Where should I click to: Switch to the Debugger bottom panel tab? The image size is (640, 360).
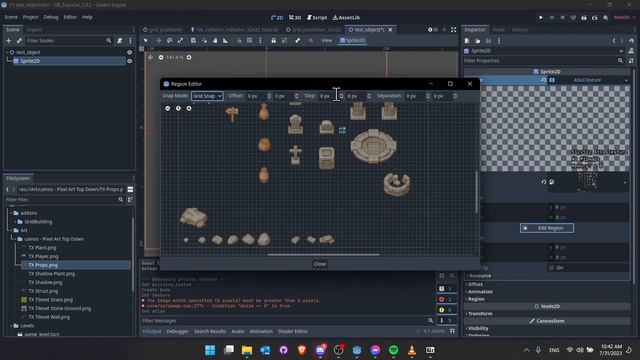point(178,331)
